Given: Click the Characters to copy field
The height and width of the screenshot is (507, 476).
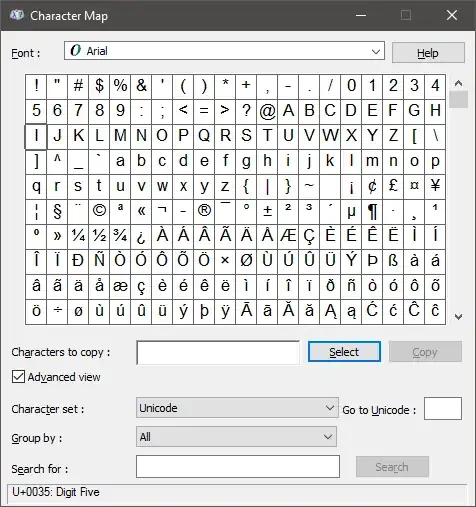Looking at the screenshot, I should click(x=218, y=352).
